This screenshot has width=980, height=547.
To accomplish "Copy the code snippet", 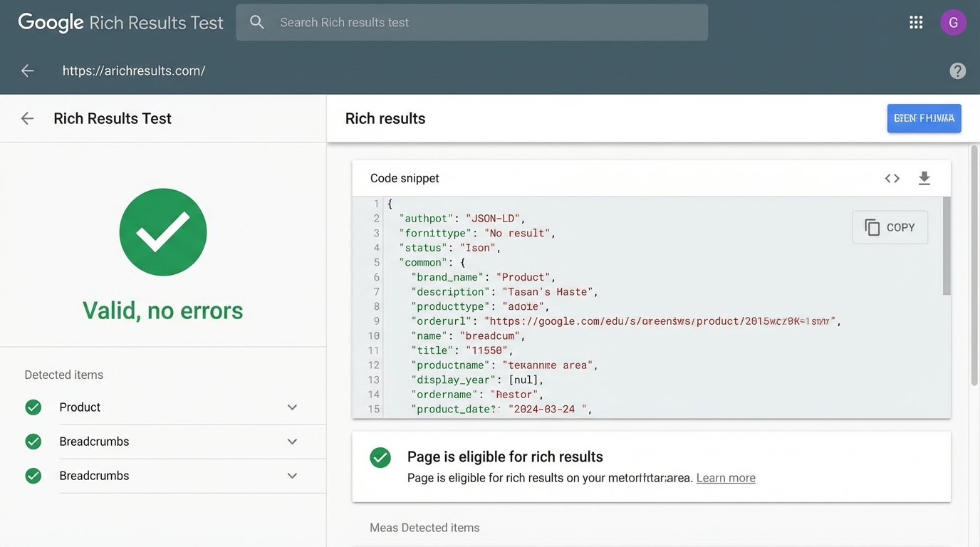I will coord(890,227).
